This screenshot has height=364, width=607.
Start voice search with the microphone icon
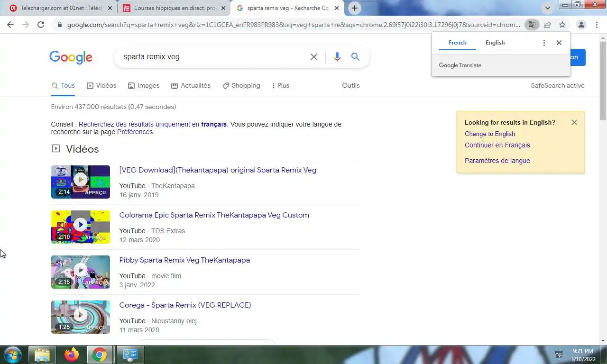(337, 57)
